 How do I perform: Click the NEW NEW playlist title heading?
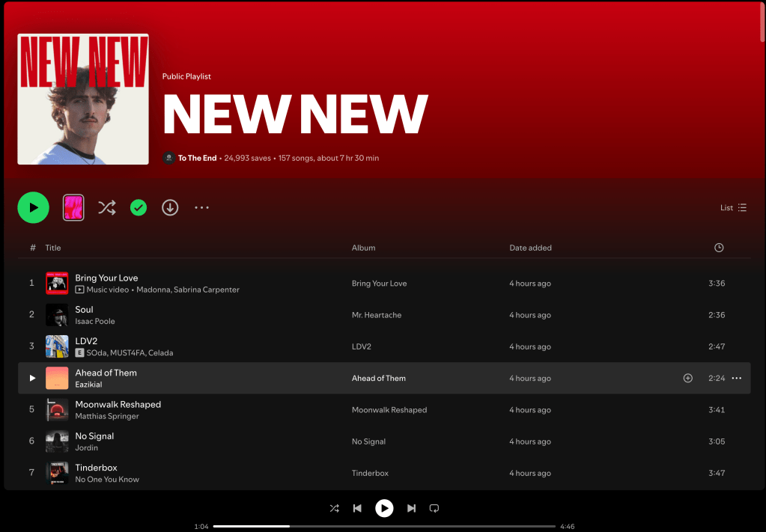(296, 114)
